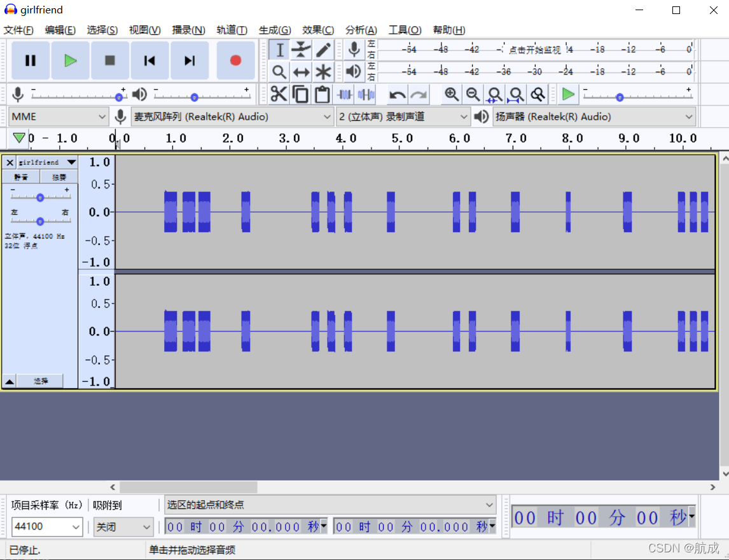Undo the last action

pos(397,94)
